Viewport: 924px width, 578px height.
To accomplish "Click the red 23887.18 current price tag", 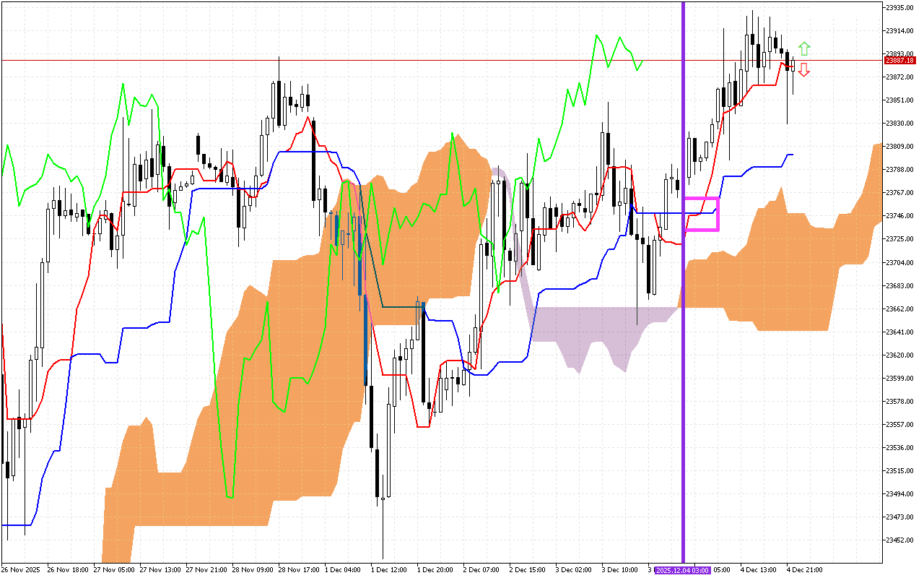I will (x=899, y=60).
